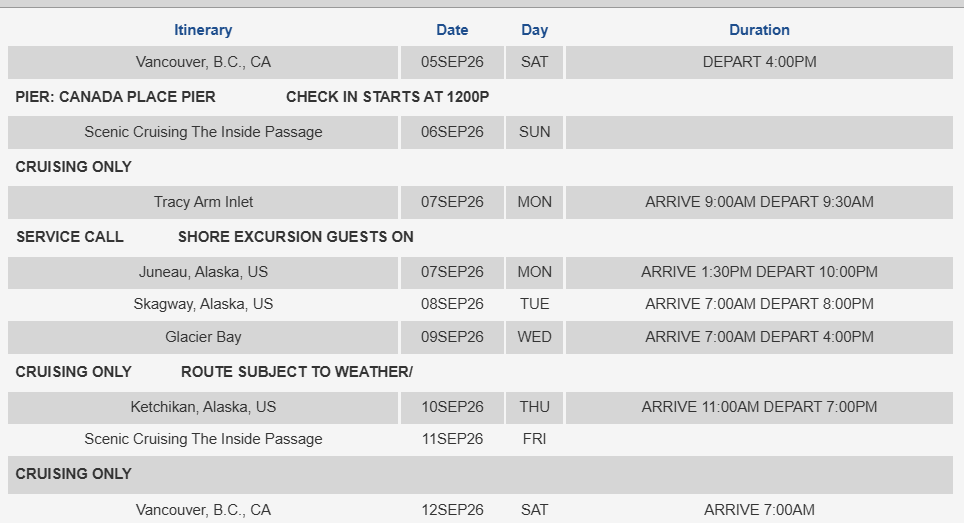The height and width of the screenshot is (523, 964).
Task: Select the Skagway, Alaska, US row
Action: 480,304
